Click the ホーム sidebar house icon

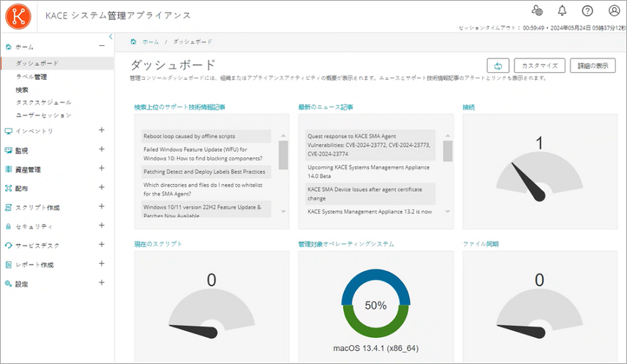coord(8,47)
